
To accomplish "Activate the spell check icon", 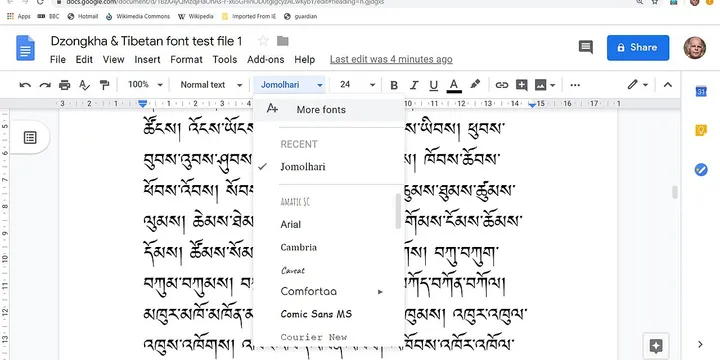I will pos(84,85).
